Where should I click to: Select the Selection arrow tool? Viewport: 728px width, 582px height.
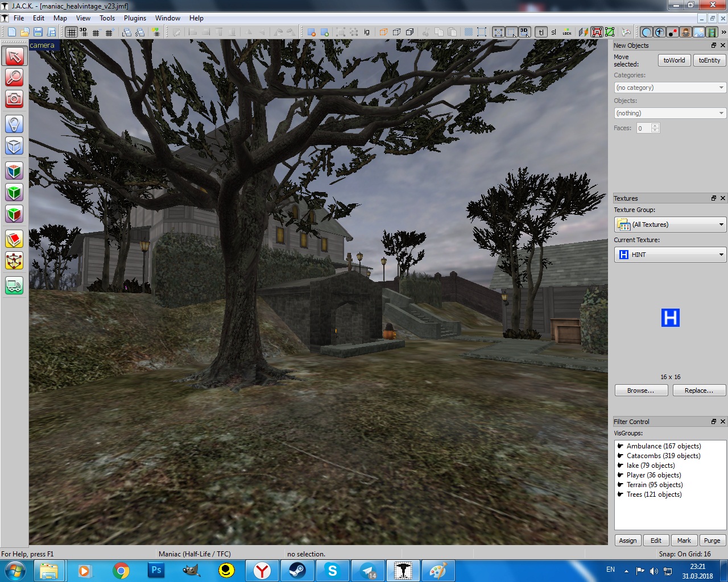(14, 56)
